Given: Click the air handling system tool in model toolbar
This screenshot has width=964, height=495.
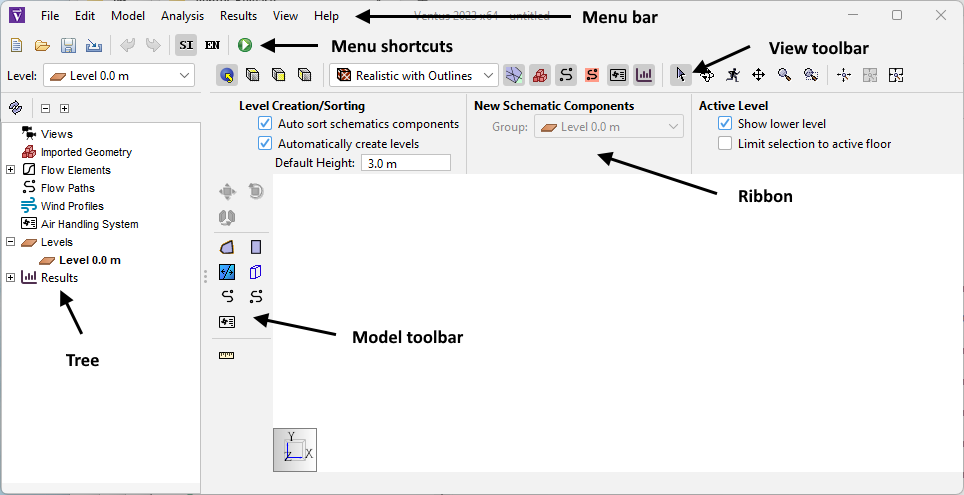Looking at the screenshot, I should point(227,322).
